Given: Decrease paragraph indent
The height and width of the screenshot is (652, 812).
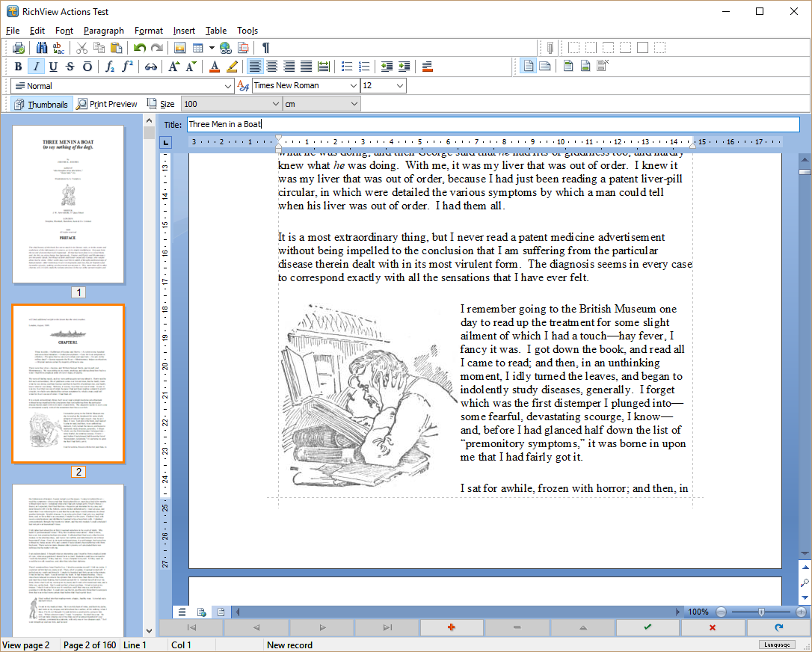Looking at the screenshot, I should click(x=387, y=67).
